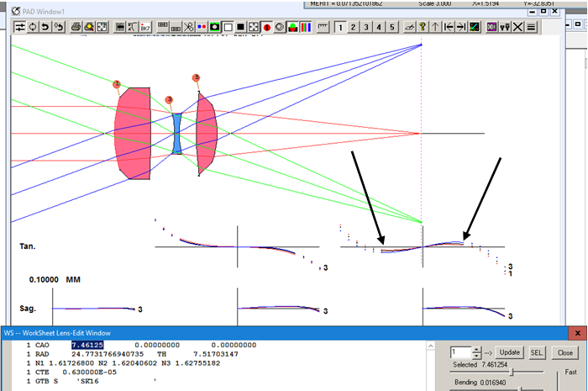Click the X icon in PAD toolbar
Viewport: 588px width, 391px height.
[x=518, y=27]
